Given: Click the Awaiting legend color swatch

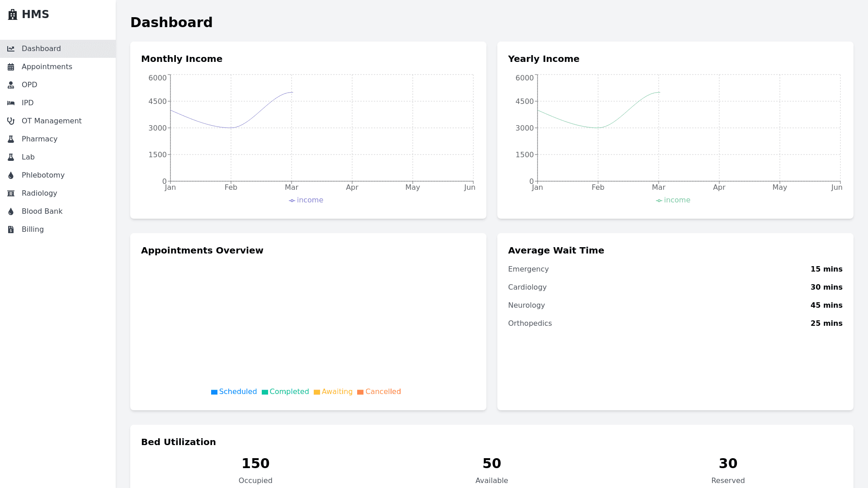Looking at the screenshot, I should point(317,392).
